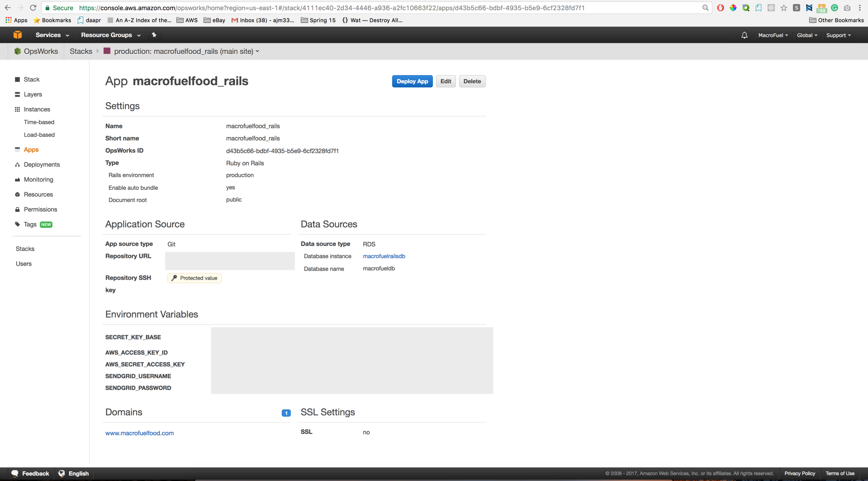
Task: Click the Delete app button
Action: coord(472,81)
